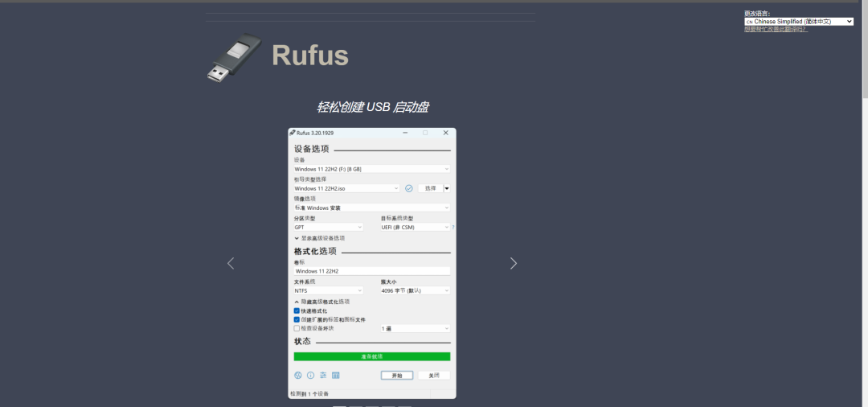Open the Rufus language globe icon
This screenshot has height=407, width=868.
[298, 376]
